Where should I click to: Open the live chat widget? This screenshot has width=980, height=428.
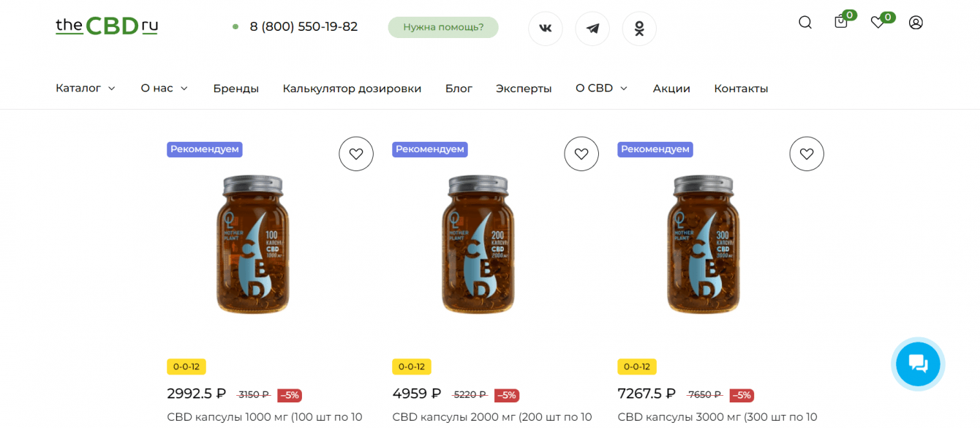coord(918,364)
